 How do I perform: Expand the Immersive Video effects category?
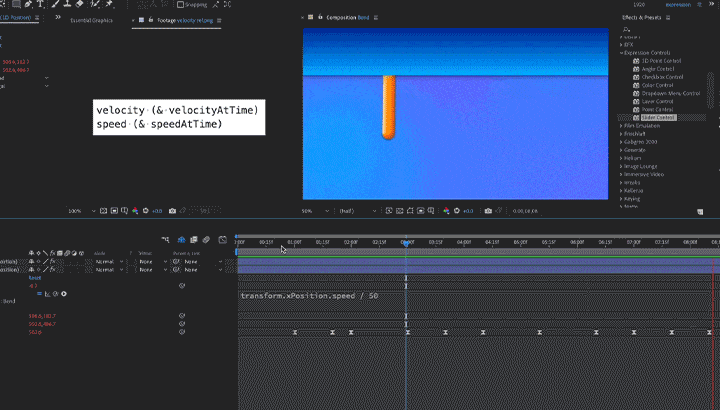click(621, 174)
